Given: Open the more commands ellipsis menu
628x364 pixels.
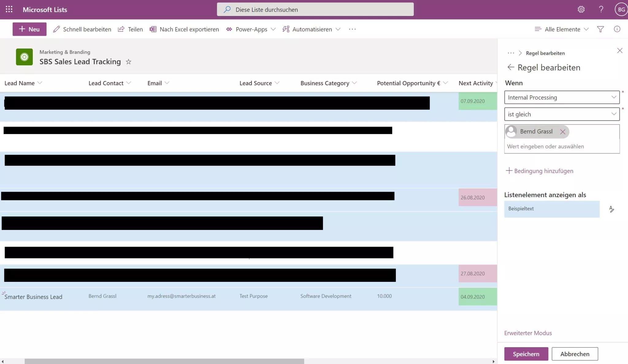Looking at the screenshot, I should pos(352,29).
